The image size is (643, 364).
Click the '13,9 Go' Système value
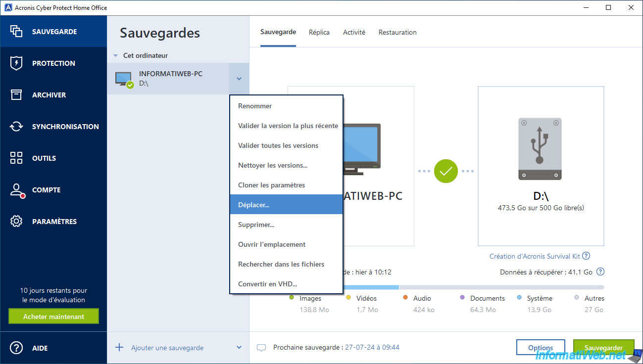click(x=539, y=310)
